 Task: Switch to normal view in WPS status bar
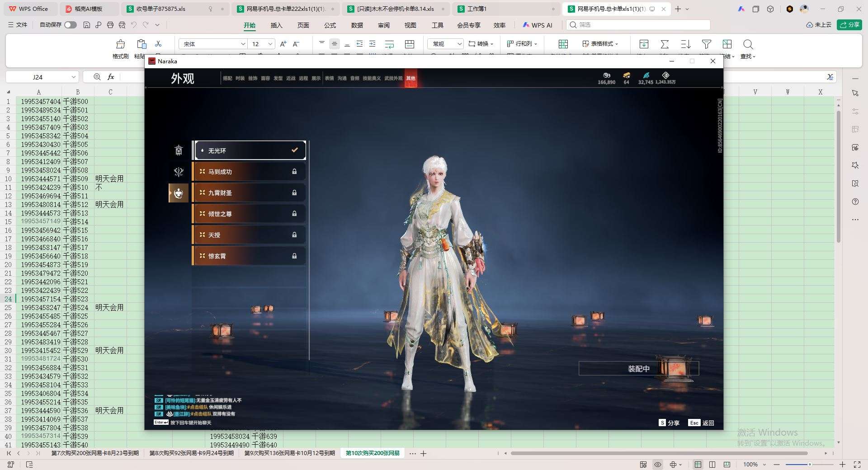698,465
